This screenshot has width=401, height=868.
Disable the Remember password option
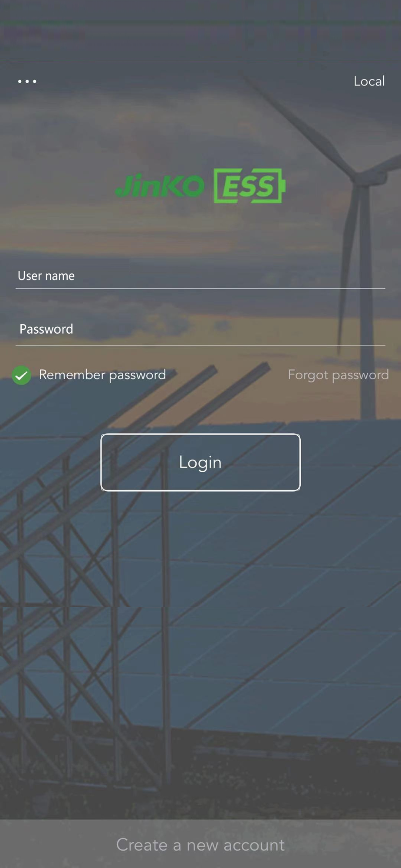click(x=21, y=375)
